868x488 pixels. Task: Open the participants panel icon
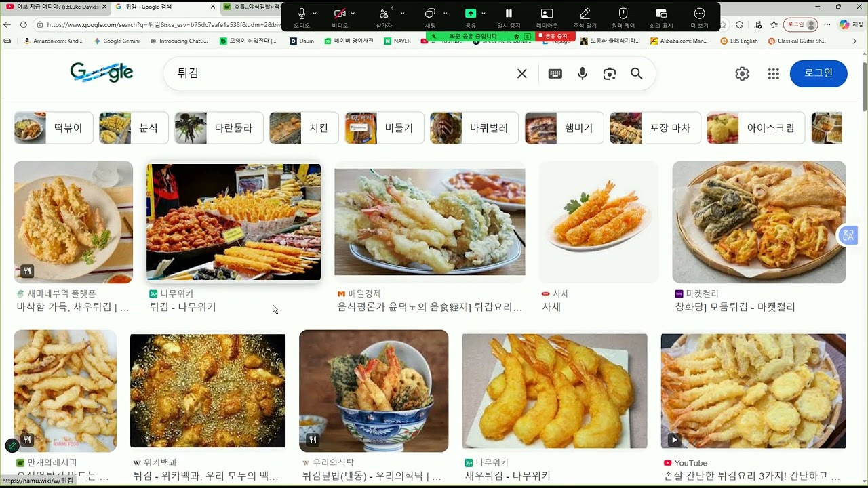[384, 14]
